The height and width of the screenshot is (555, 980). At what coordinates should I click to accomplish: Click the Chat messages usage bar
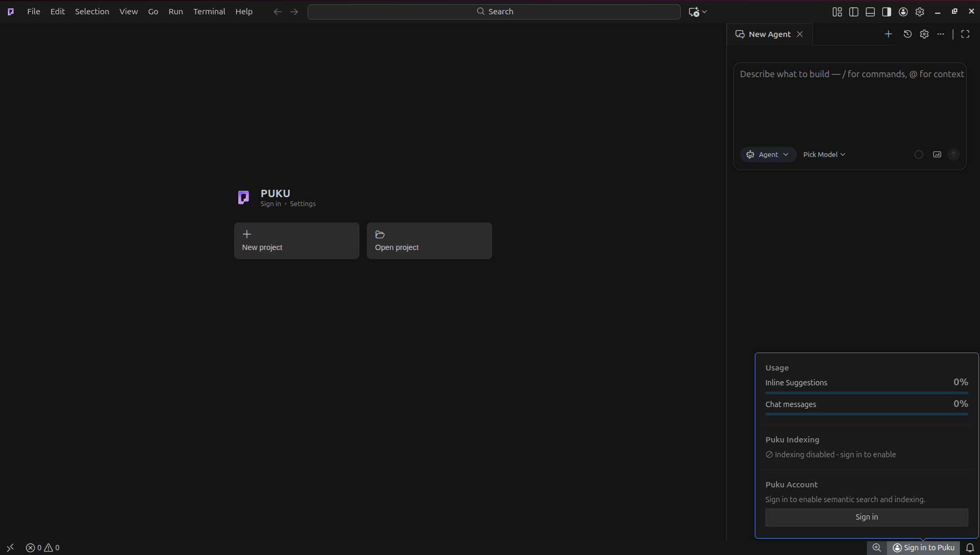point(866,414)
